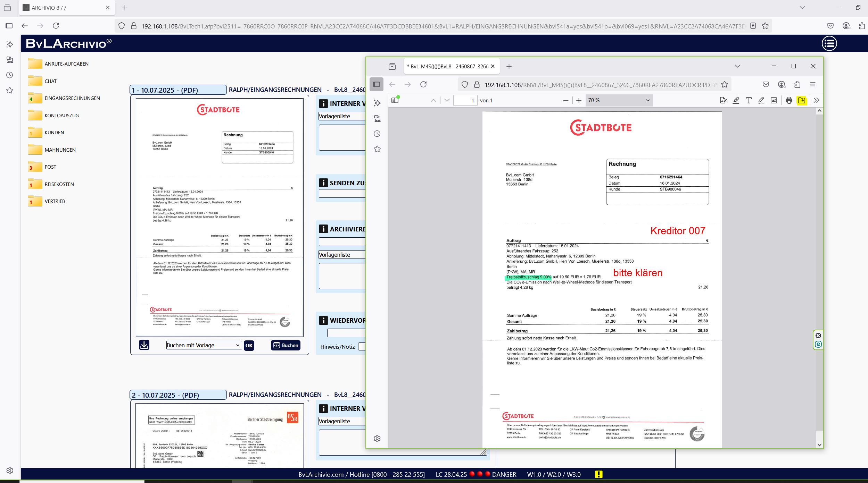Open the BvLArchivio round list menu icon
The image size is (868, 483).
click(829, 43)
